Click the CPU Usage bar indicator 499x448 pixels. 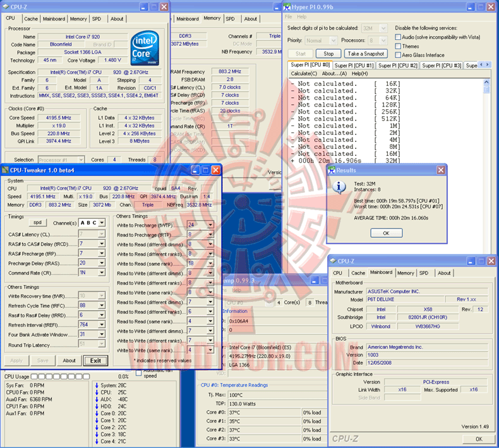[60, 377]
